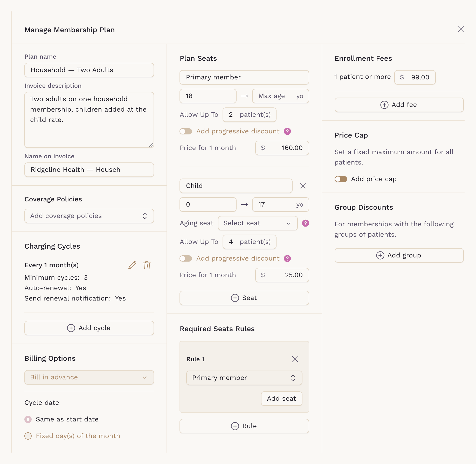
Task: Remove Rule 1 with its X icon
Action: tap(295, 359)
